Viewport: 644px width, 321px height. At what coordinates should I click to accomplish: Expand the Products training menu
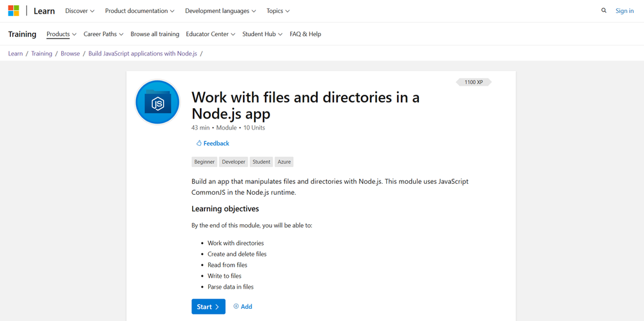coord(61,34)
